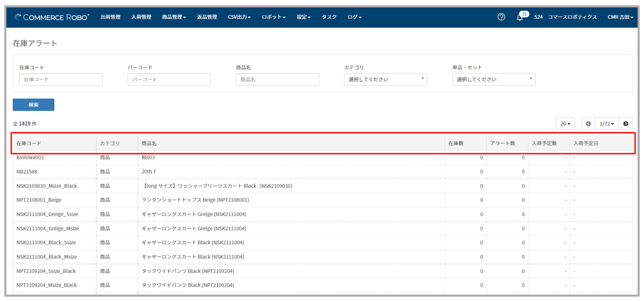Click the 検索 button
This screenshot has height=301, width=644.
click(34, 105)
